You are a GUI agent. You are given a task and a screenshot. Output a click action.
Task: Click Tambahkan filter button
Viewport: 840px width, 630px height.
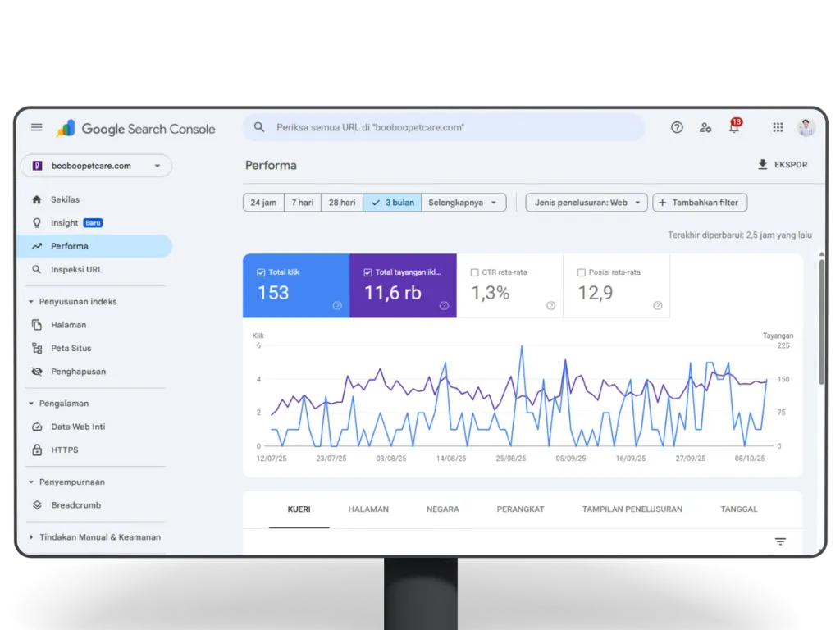click(x=700, y=203)
